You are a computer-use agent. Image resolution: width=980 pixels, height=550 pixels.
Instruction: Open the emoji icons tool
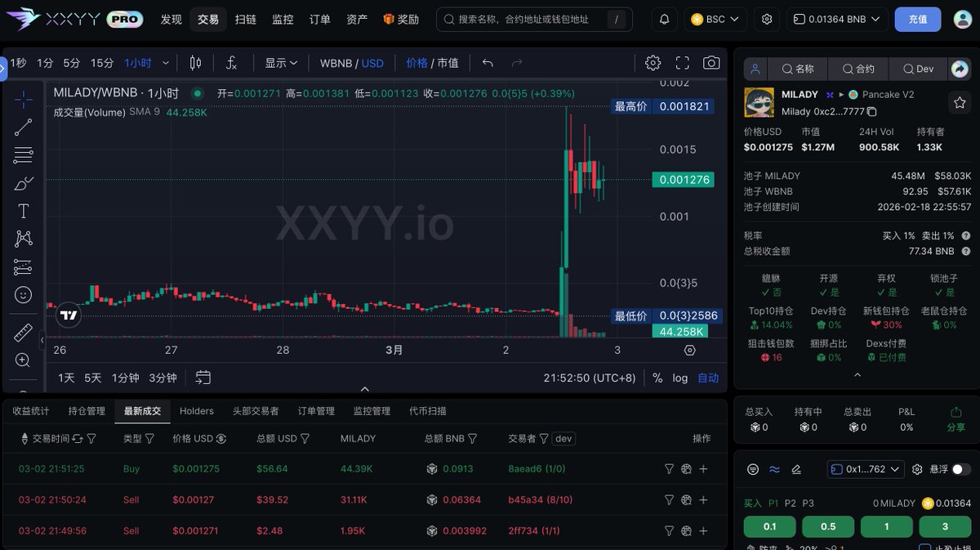[24, 294]
